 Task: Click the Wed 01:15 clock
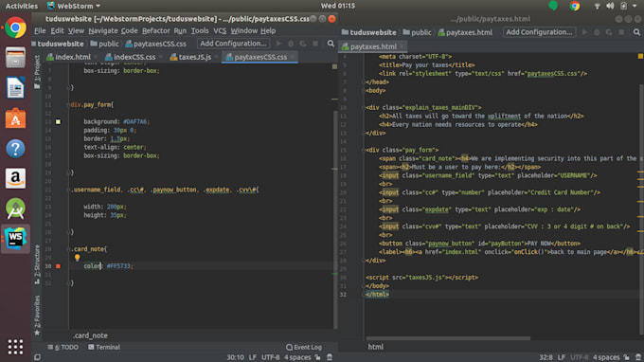[x=338, y=6]
